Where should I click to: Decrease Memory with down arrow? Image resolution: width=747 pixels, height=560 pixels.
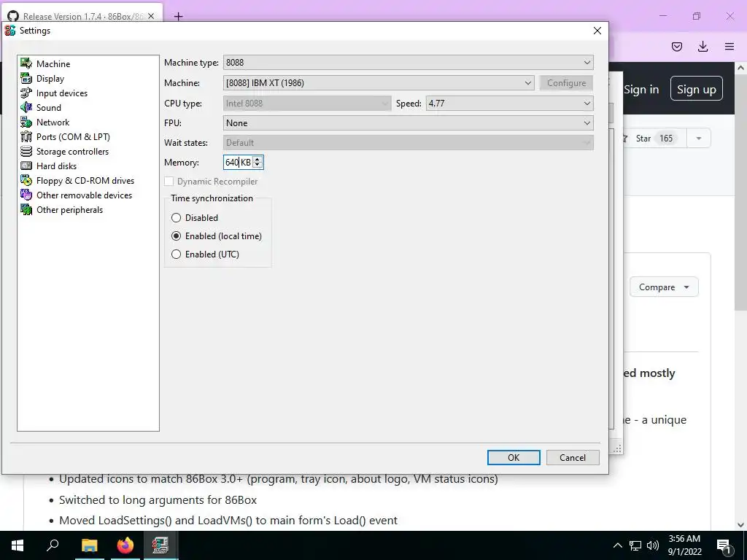258,166
